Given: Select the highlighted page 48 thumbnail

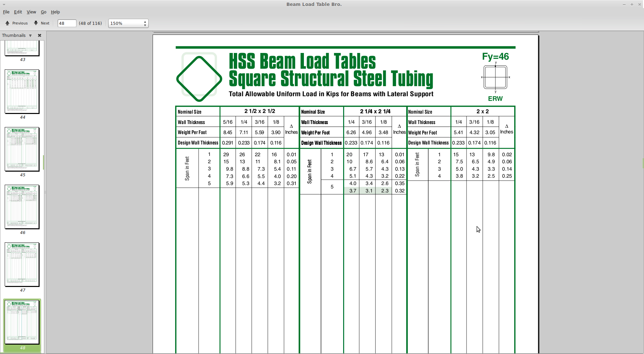Looking at the screenshot, I should point(22,322).
